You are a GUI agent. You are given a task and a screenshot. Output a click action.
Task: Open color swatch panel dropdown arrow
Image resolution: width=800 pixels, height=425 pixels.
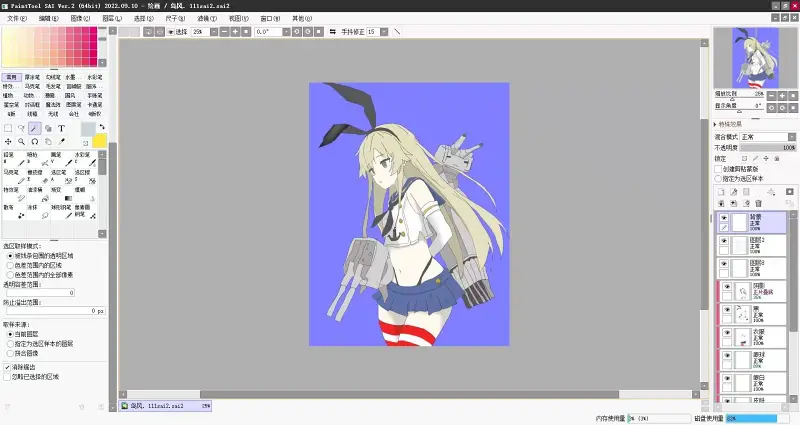coord(103,62)
